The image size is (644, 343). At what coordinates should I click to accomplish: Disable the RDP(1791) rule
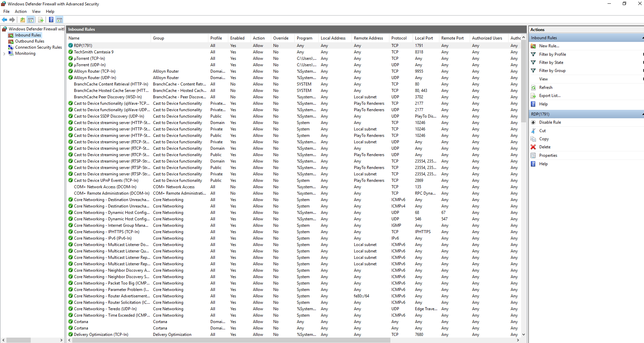550,122
